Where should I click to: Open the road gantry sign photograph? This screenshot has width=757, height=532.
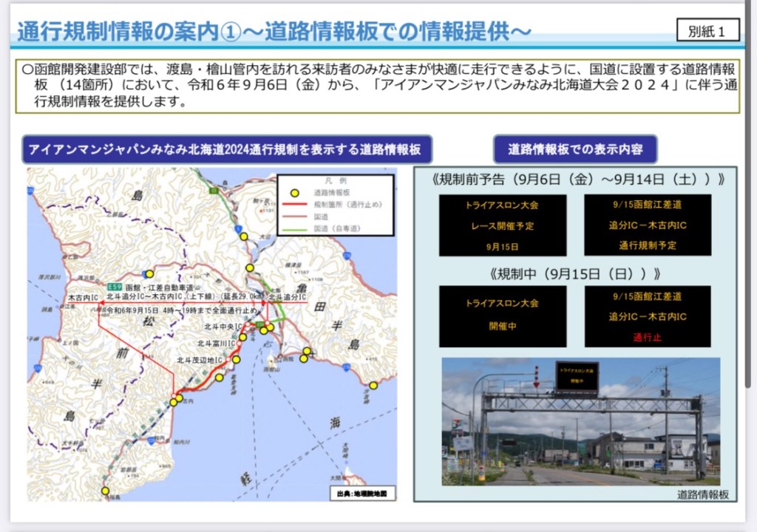click(x=580, y=421)
